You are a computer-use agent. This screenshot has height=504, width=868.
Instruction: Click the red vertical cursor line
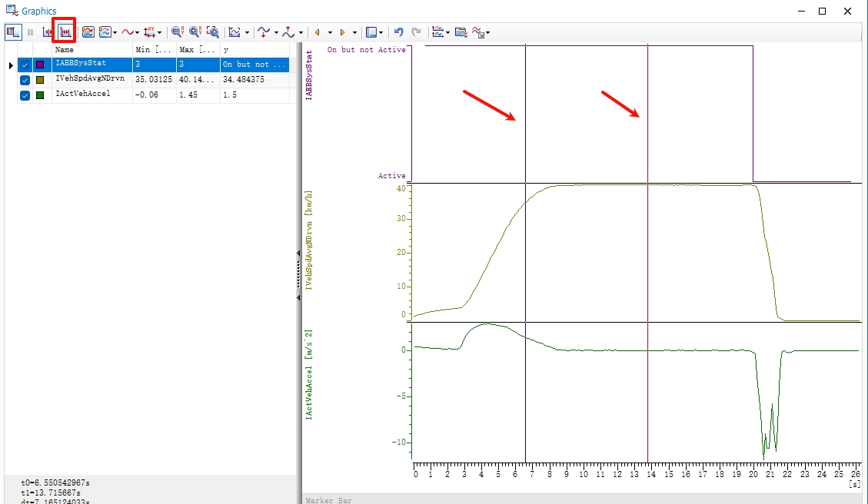pyautogui.click(x=648, y=230)
